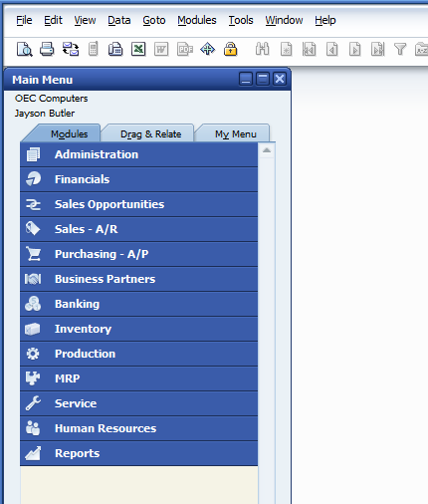Click the Administration module icon
Screen dimensions: 428x504
[33, 154]
